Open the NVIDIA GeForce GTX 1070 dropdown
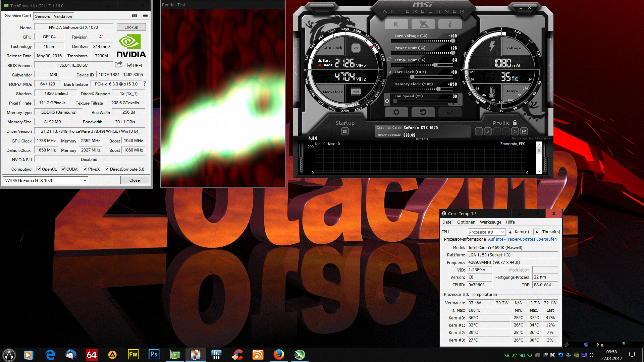 click(46, 180)
